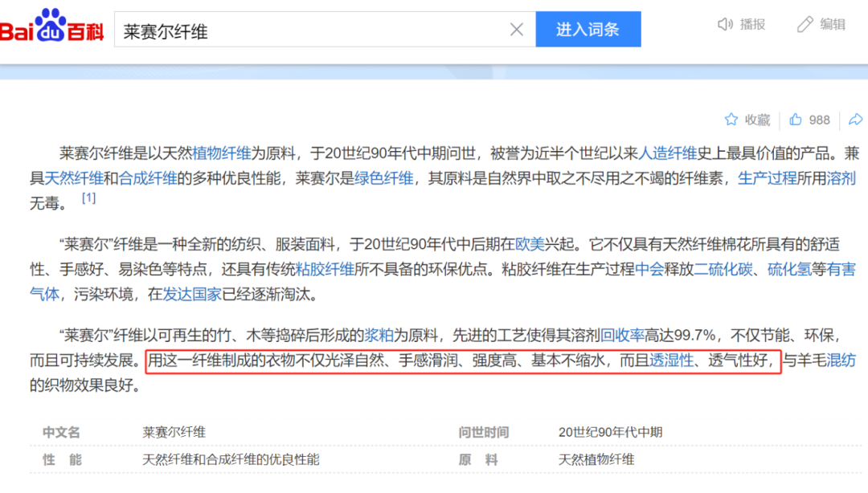
Task: Follow the 粘胶纤维 hyperlink
Action: (x=325, y=269)
